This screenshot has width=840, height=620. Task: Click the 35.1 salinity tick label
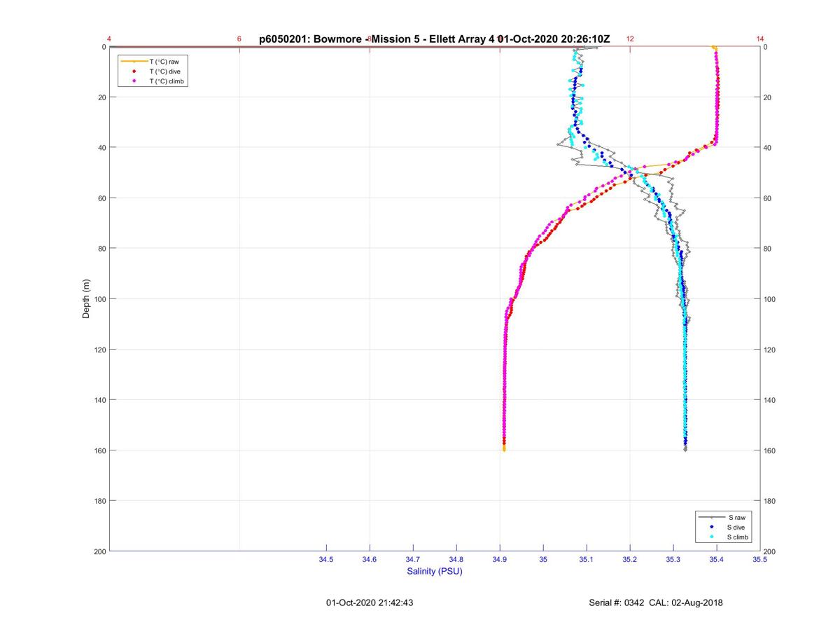587,560
